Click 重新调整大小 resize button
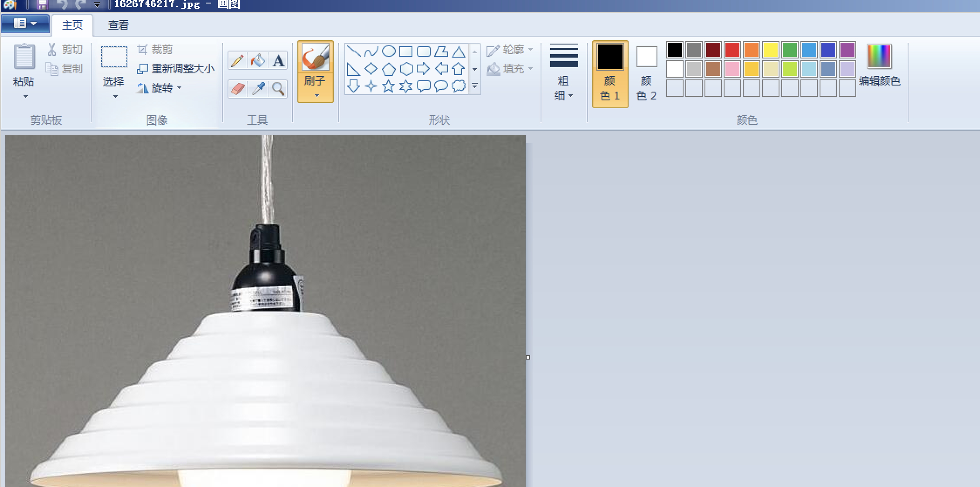Viewport: 980px width, 487px height. coord(176,69)
